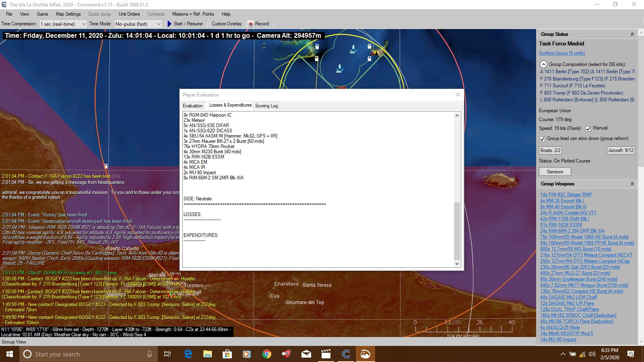Click the 'SIDE: Neutrals' line

pyautogui.click(x=197, y=199)
